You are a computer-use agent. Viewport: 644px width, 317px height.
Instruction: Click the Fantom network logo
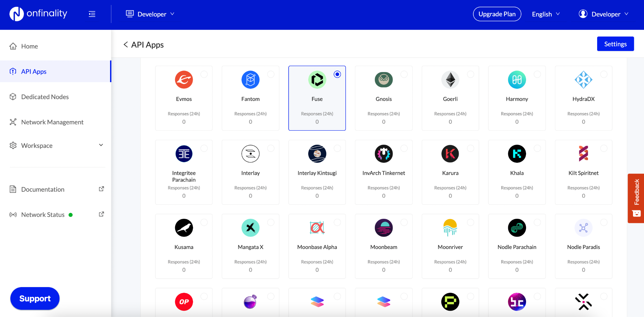251,80
